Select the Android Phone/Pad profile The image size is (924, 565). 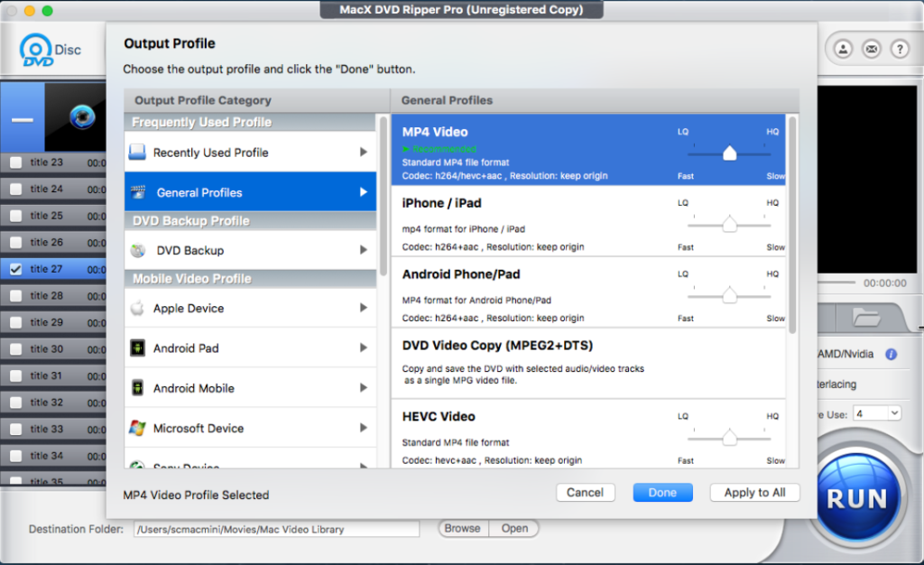pos(588,292)
